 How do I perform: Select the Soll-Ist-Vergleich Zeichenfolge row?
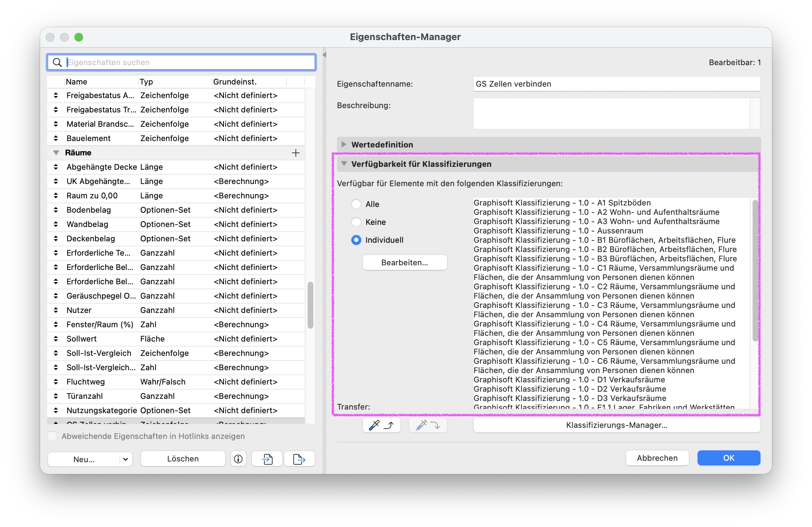pos(176,353)
